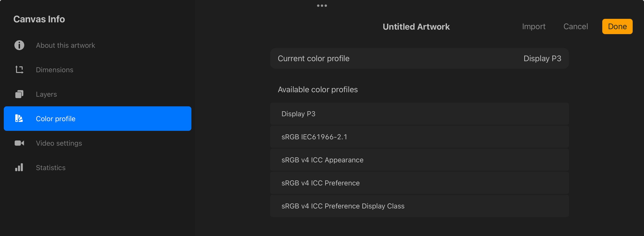Select the Color profile section
The image size is (644, 236).
(98, 119)
